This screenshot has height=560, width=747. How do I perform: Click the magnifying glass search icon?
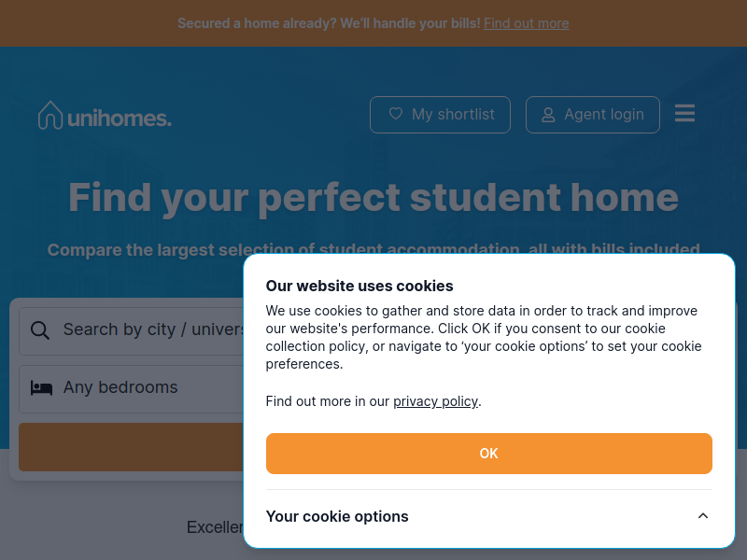[39, 330]
